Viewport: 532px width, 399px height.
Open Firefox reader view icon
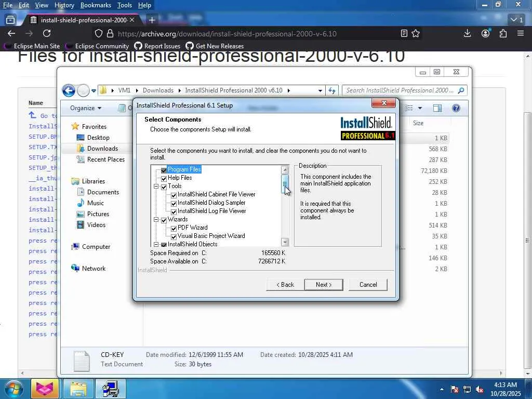[404, 33]
